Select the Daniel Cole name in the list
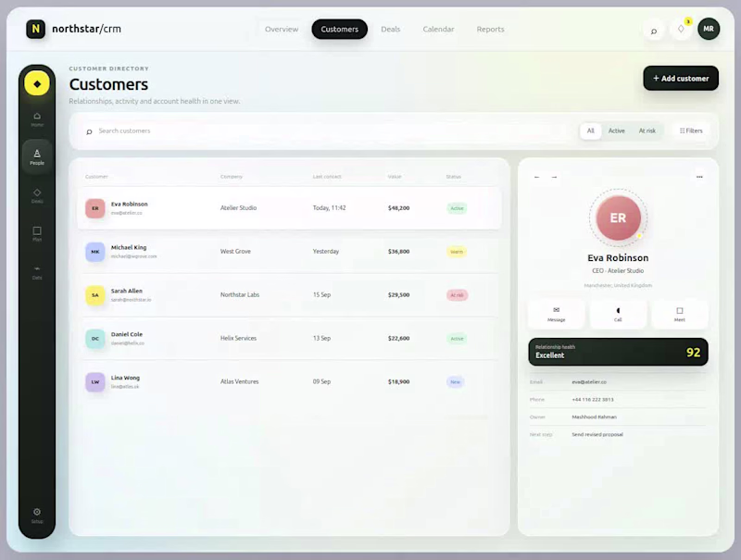The height and width of the screenshot is (560, 741). 127,334
